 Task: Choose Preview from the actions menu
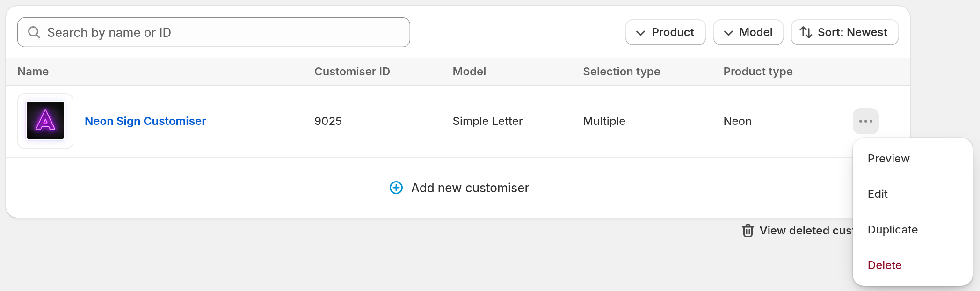(888, 159)
